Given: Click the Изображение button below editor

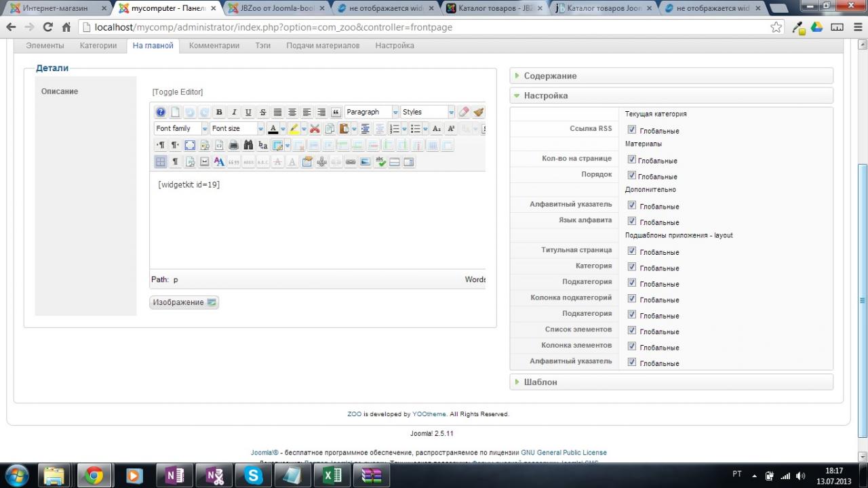Looking at the screenshot, I should [184, 302].
